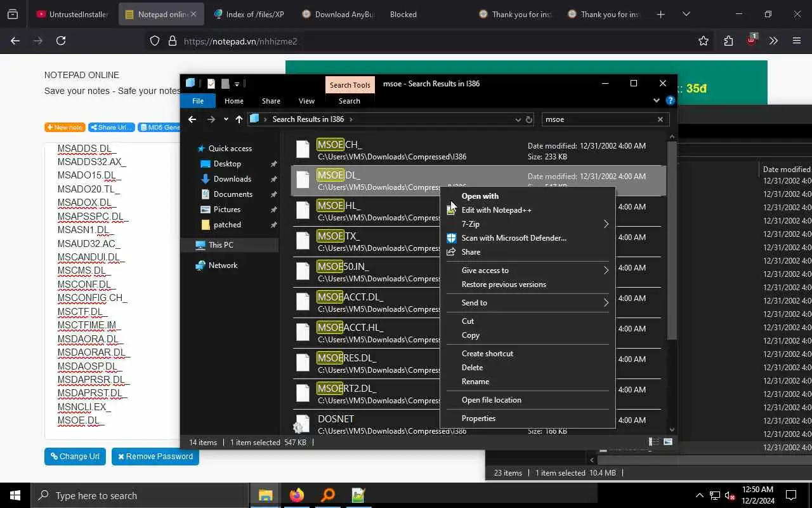This screenshot has width=812, height=508.
Task: Show more Firefox toolbar tools chevron
Action: tap(773, 41)
